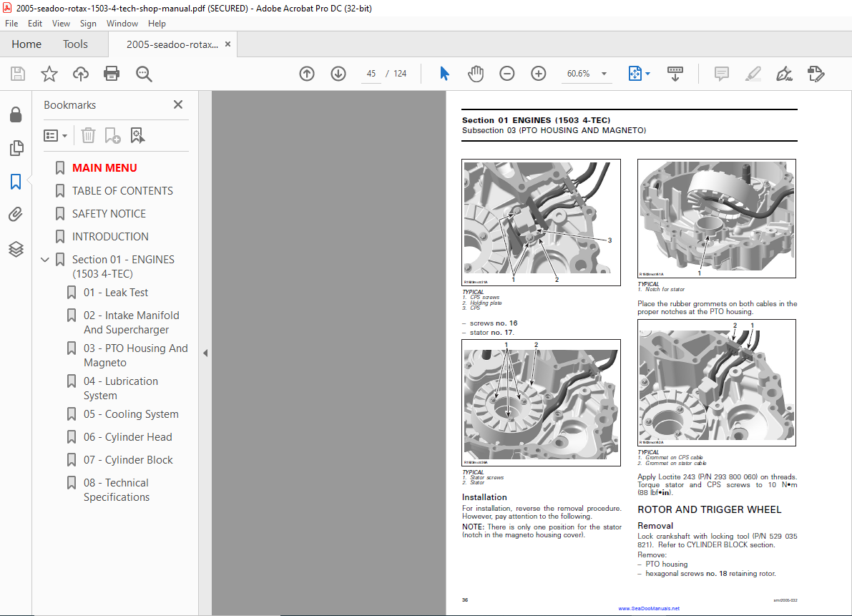Screen dimensions: 852x616
Task: Add a comment with speech bubble icon
Action: tap(722, 73)
